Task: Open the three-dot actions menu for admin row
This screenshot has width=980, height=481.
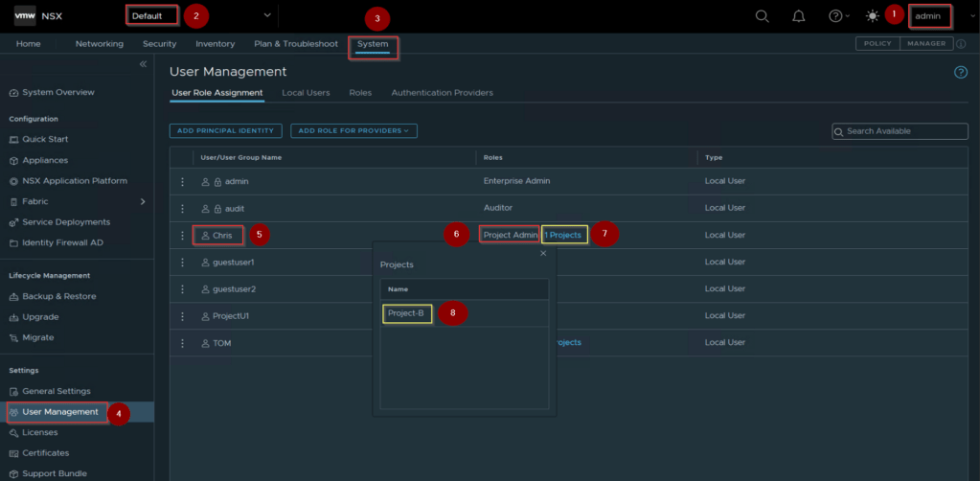Action: (x=182, y=181)
